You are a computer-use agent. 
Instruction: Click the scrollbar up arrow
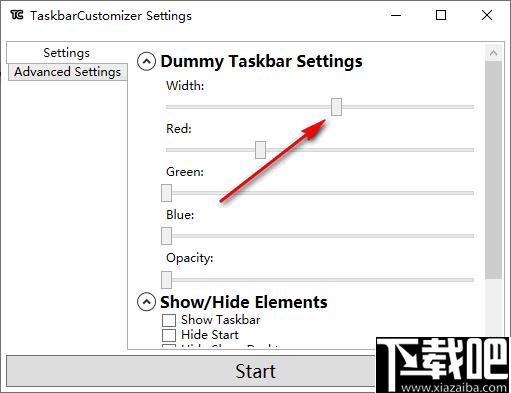click(494, 53)
